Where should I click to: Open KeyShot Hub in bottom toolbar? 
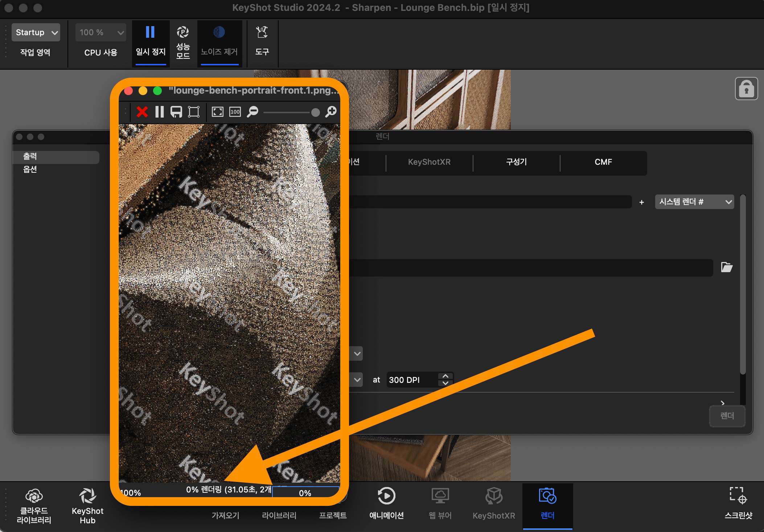(87, 506)
